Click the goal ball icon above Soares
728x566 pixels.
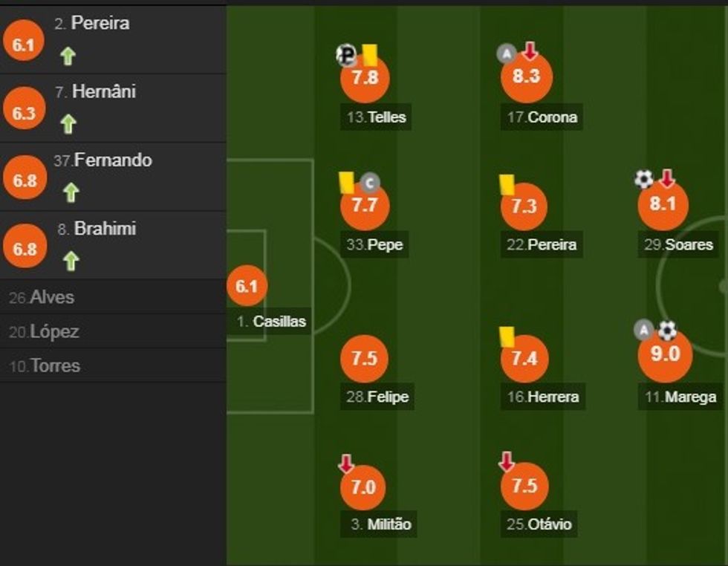pyautogui.click(x=643, y=179)
